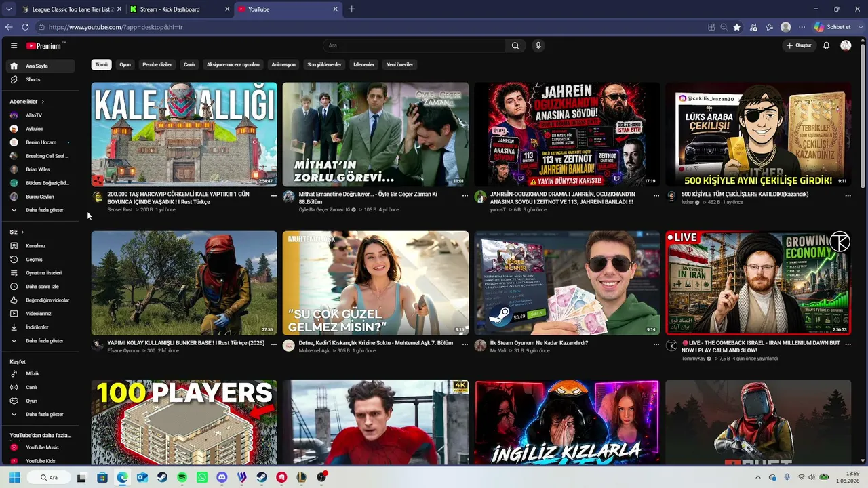
Task: Open the zoom-out magnifier in the address bar
Action: [724, 27]
